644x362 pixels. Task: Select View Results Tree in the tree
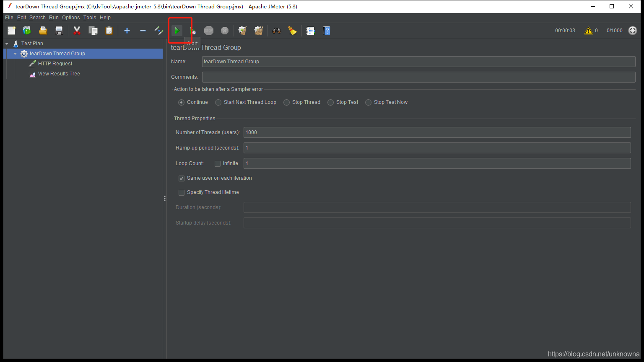pyautogui.click(x=59, y=74)
